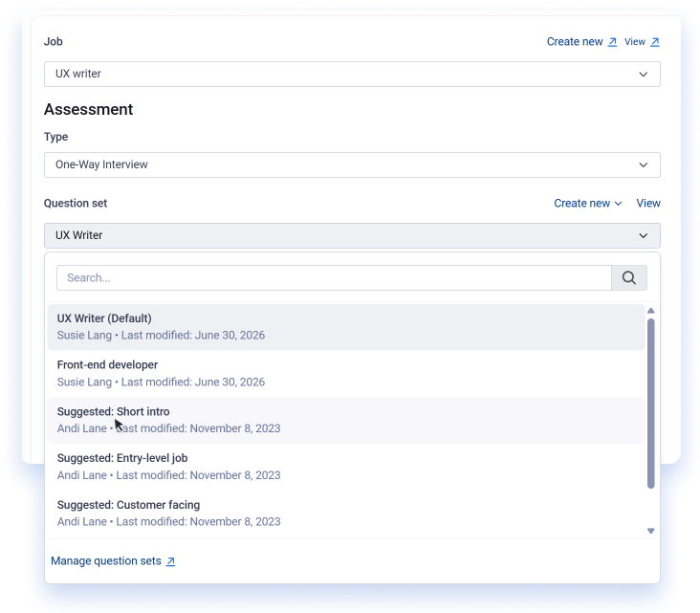Click the chevron in the Type field
The image size is (700, 613).
(x=643, y=164)
